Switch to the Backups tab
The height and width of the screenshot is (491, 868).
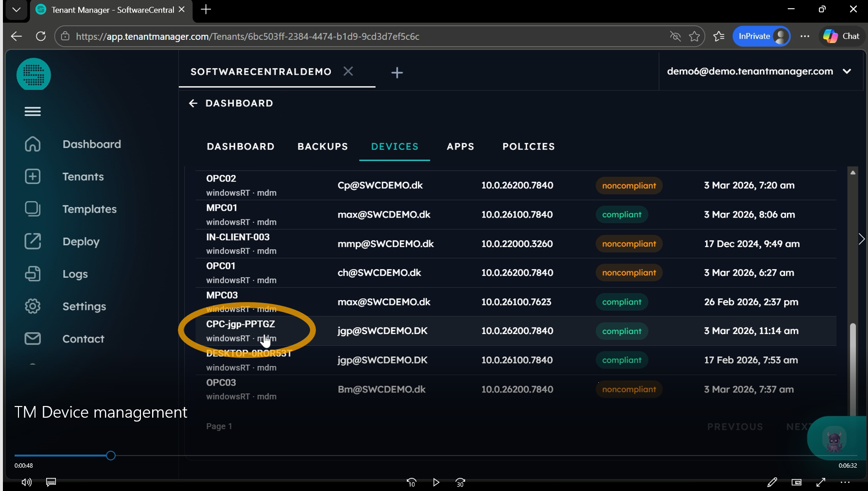[x=323, y=147]
